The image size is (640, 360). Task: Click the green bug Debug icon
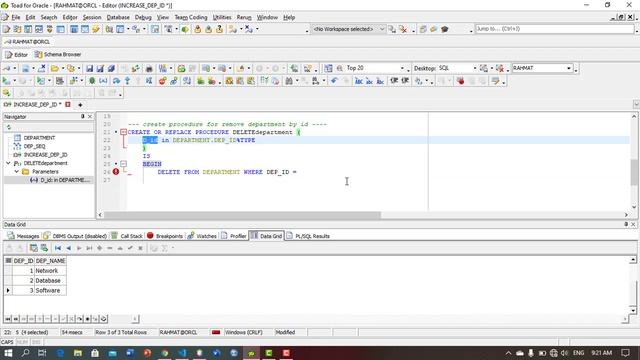pyautogui.click(x=92, y=81)
